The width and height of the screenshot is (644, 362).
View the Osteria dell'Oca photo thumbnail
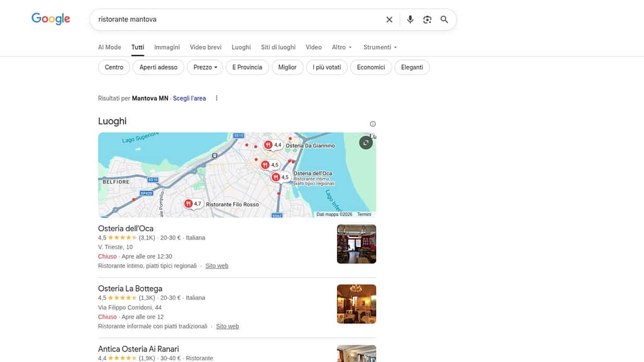tap(357, 244)
